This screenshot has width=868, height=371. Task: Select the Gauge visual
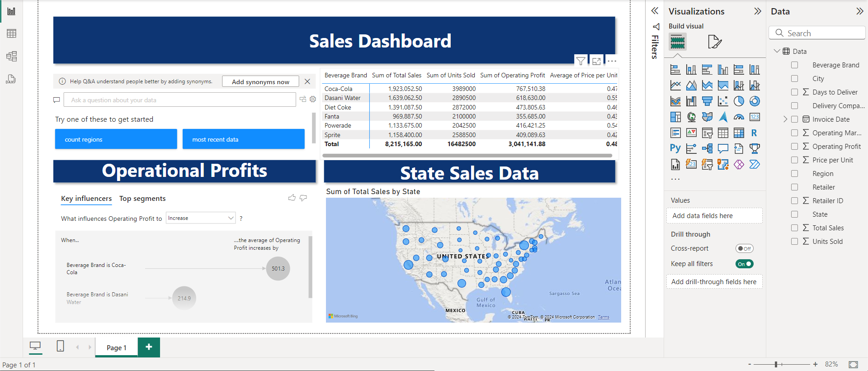click(739, 117)
